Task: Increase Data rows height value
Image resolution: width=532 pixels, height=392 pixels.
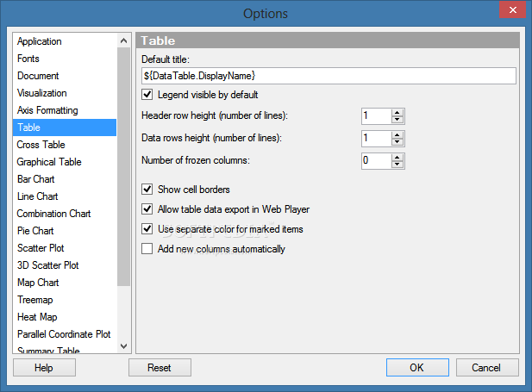Action: (x=397, y=135)
